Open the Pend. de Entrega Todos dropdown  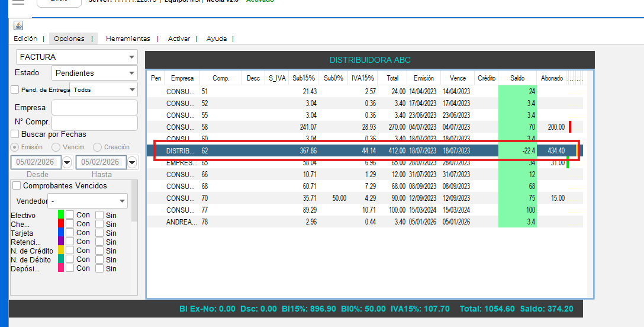tap(131, 90)
